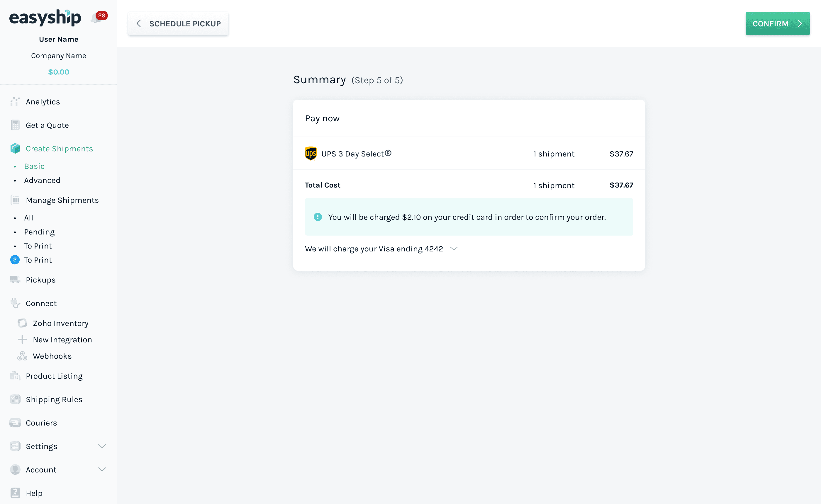Image resolution: width=821 pixels, height=504 pixels.
Task: Click the Zoho Inventory icon
Action: (x=22, y=323)
